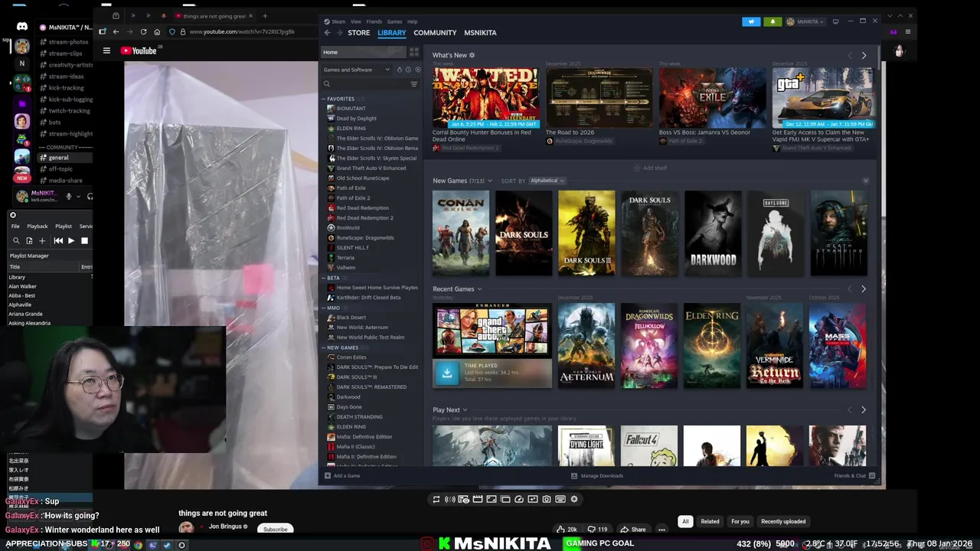Toggle Steam 'ready to play' filter icon

click(x=417, y=70)
